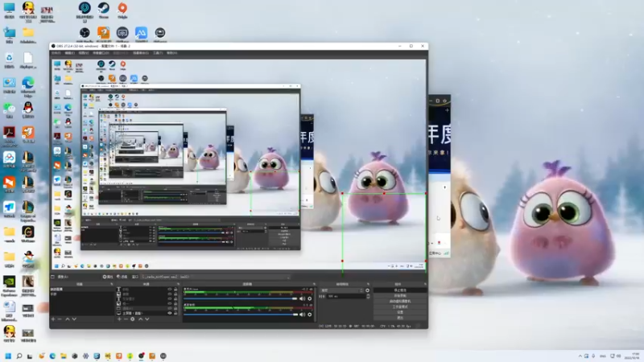Viewport: 644px width, 362px height.
Task: Select Microsoft Edge desktop icon
Action: point(28,85)
